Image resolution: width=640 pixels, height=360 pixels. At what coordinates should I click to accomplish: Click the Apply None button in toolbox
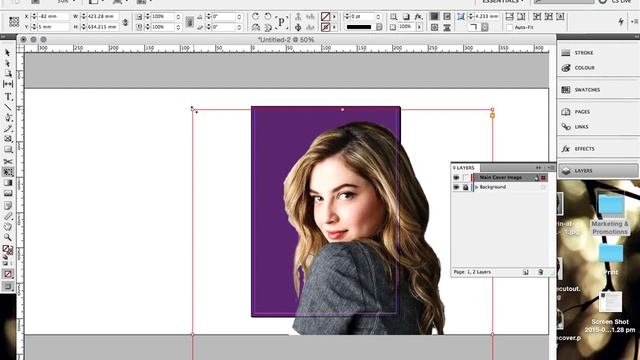pyautogui.click(x=8, y=274)
